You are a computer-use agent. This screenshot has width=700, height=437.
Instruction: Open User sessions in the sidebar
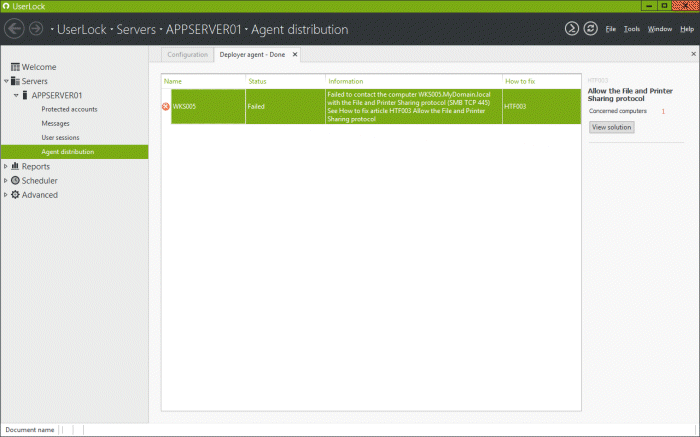[x=60, y=138]
